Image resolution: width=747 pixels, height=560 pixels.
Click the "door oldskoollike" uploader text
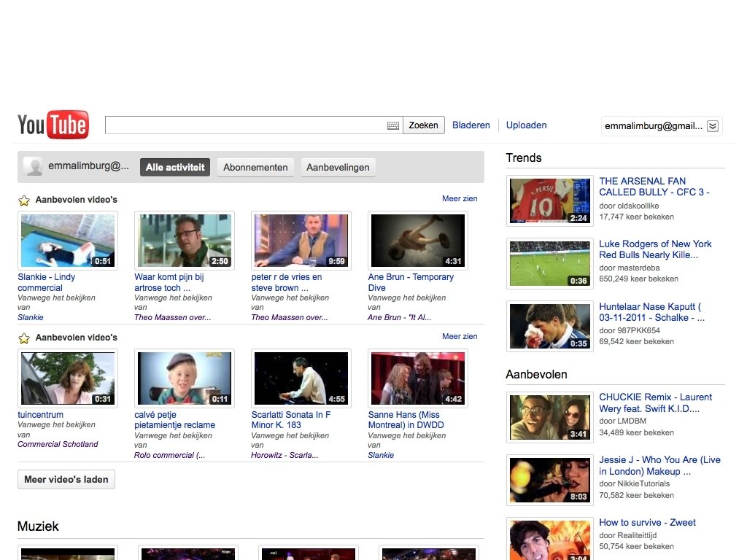(629, 206)
